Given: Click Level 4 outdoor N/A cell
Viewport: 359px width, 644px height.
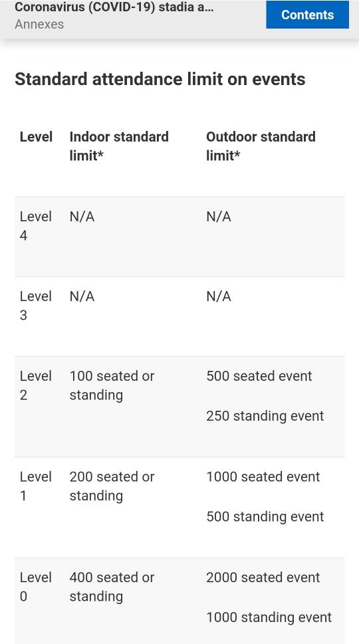Looking at the screenshot, I should pos(219,217).
